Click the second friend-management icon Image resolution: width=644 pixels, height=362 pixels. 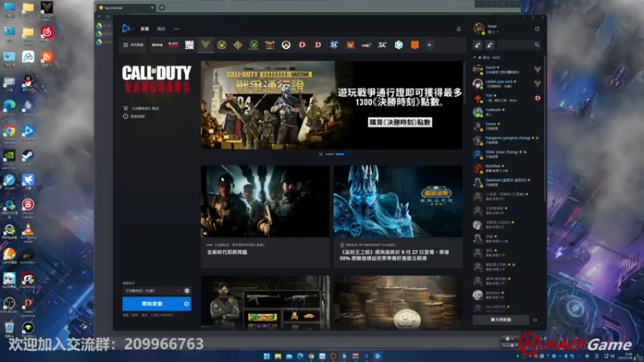click(489, 45)
